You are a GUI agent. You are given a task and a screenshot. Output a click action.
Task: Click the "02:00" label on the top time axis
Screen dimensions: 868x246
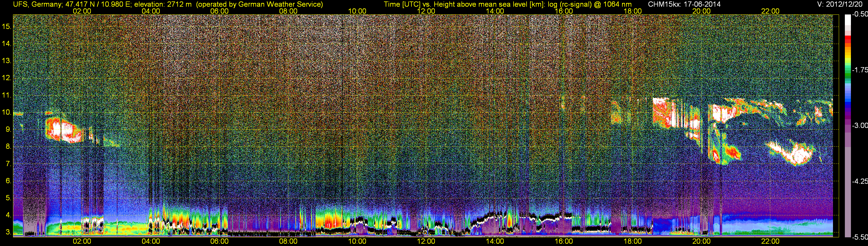coord(82,11)
